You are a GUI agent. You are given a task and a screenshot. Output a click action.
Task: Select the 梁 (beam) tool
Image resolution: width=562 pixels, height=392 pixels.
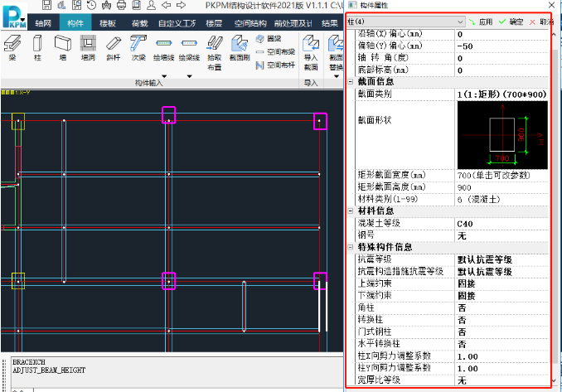[12, 48]
